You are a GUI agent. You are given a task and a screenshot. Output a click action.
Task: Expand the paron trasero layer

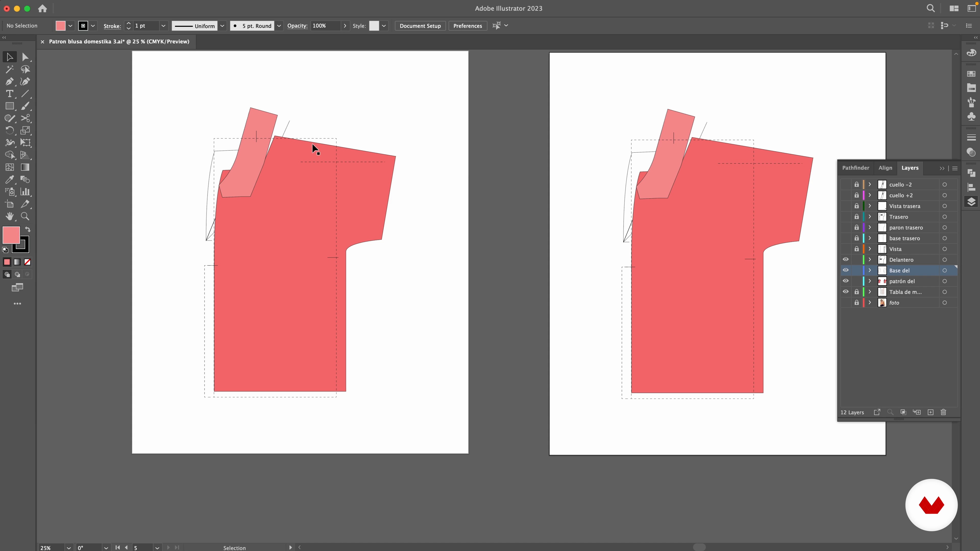click(870, 227)
